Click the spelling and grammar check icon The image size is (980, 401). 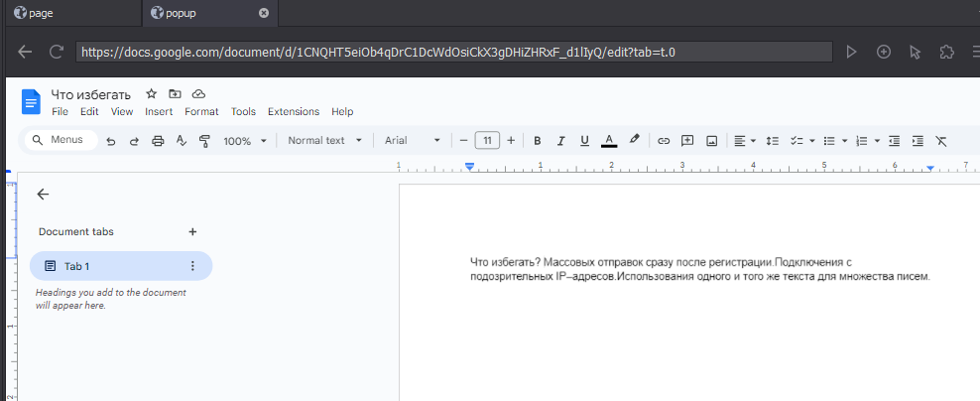pos(182,141)
